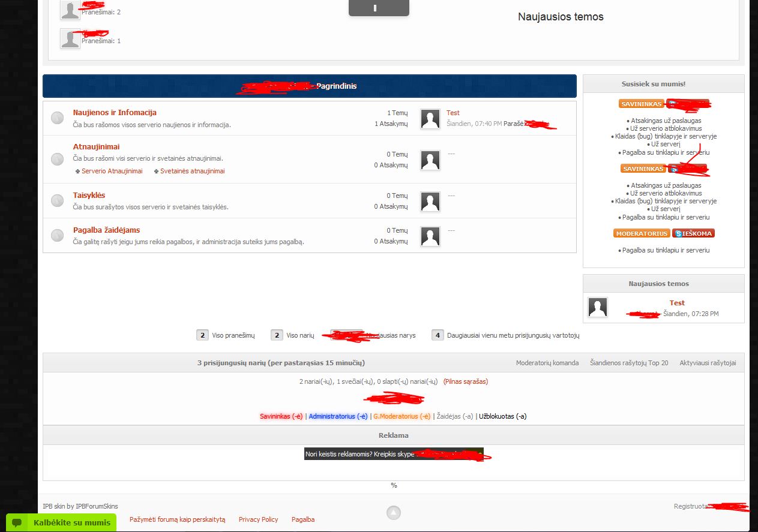Click plus icon before Svetainės atnaujinimai
The height and width of the screenshot is (532, 758).
[157, 172]
